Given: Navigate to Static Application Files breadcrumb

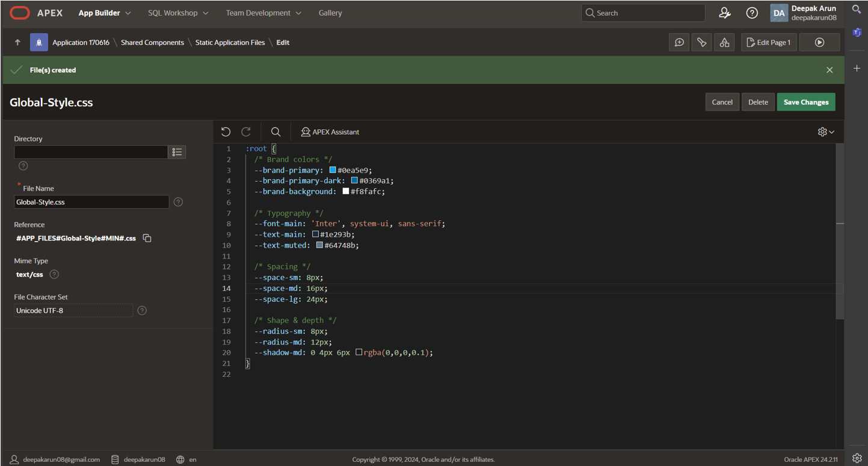Looking at the screenshot, I should coord(230,43).
